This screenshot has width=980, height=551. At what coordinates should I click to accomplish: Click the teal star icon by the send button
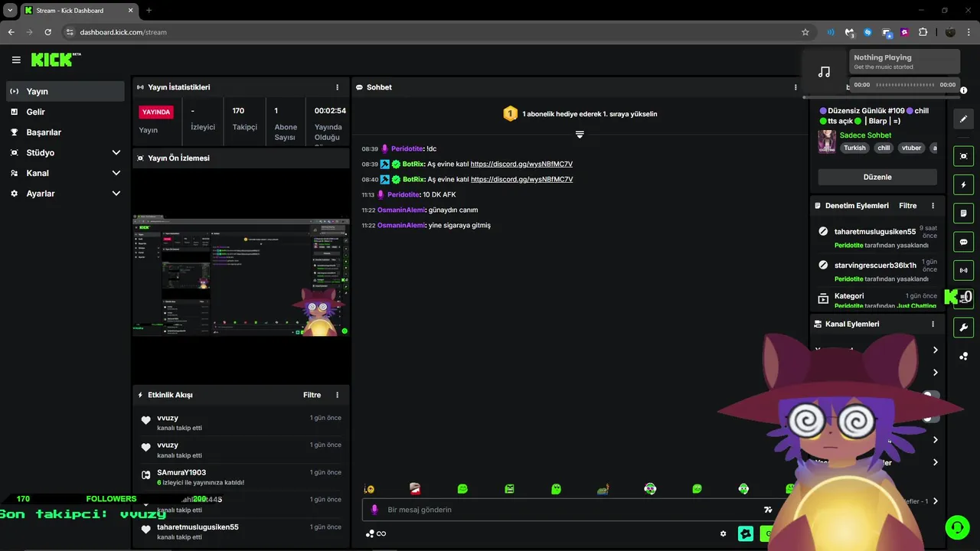click(x=746, y=534)
